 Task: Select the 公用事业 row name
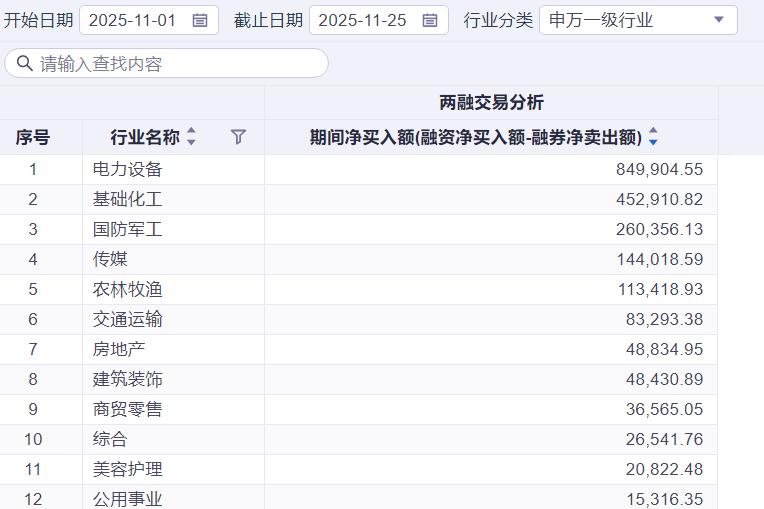[128, 499]
